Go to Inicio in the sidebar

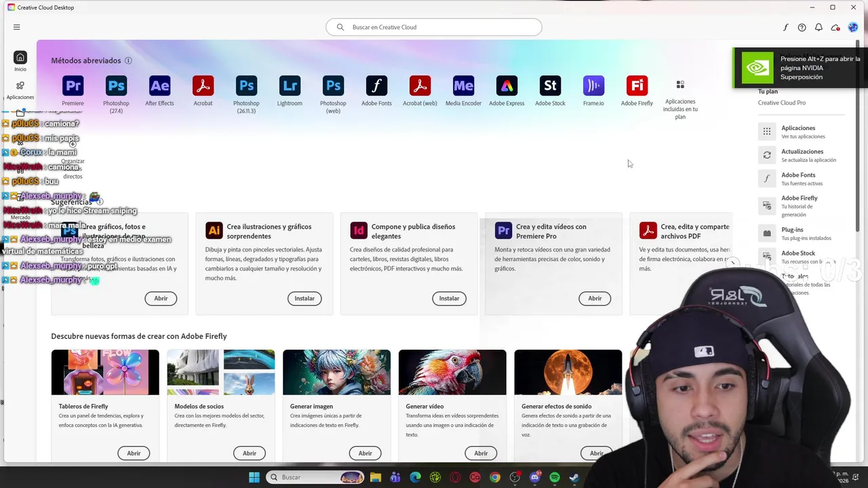(20, 61)
